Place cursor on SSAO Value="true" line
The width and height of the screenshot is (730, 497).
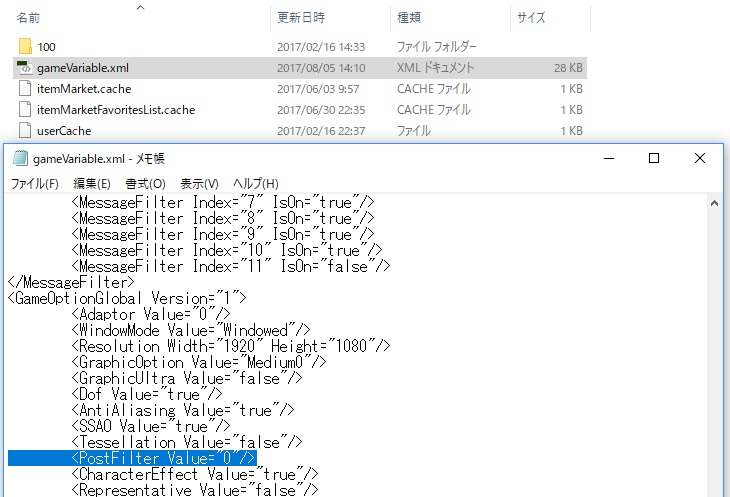click(x=151, y=426)
